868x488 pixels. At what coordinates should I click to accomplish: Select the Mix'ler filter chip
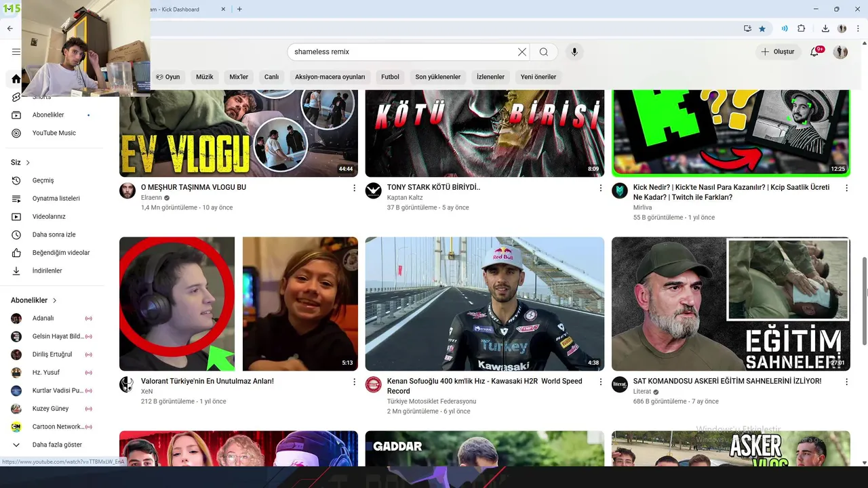239,77
